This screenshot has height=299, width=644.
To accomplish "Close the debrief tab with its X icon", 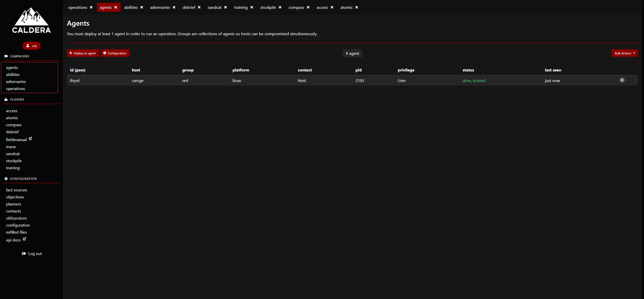I will tap(199, 7).
